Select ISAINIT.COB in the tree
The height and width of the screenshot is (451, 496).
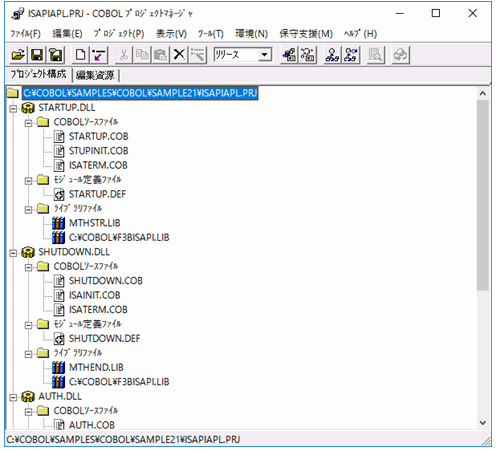pyautogui.click(x=94, y=295)
